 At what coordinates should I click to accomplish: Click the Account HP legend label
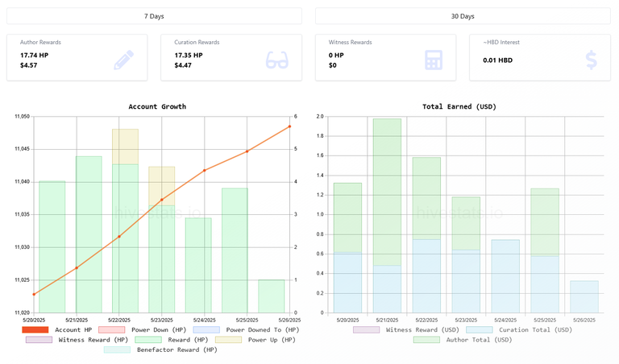[73, 329]
